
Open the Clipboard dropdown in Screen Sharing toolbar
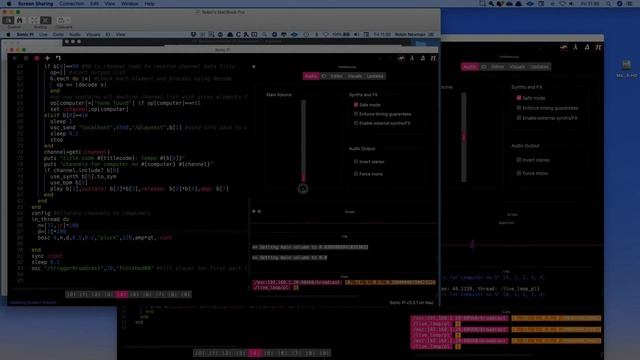(x=63, y=20)
